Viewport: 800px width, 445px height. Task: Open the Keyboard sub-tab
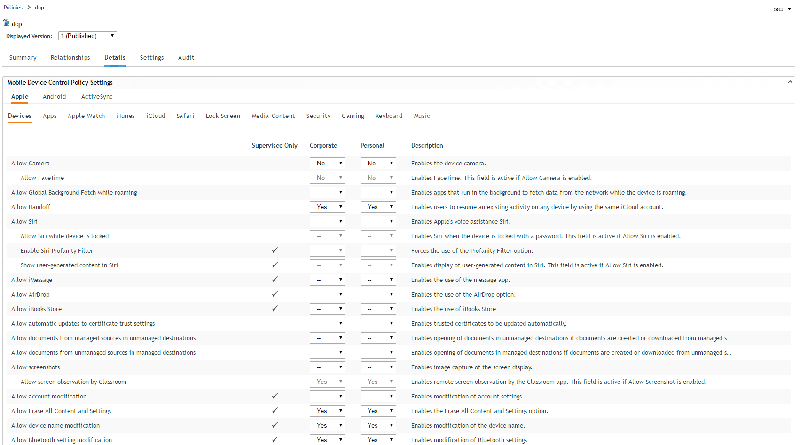tap(389, 116)
